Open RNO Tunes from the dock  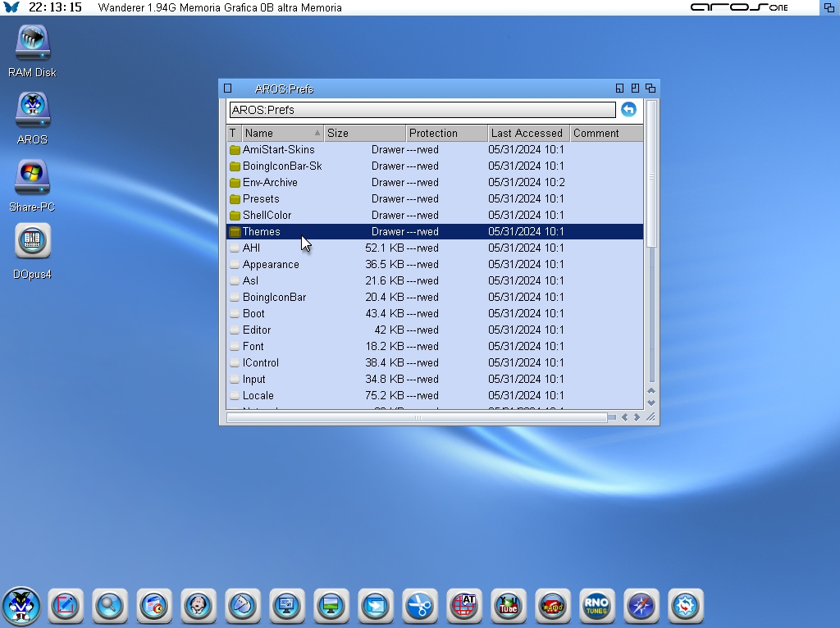point(596,607)
